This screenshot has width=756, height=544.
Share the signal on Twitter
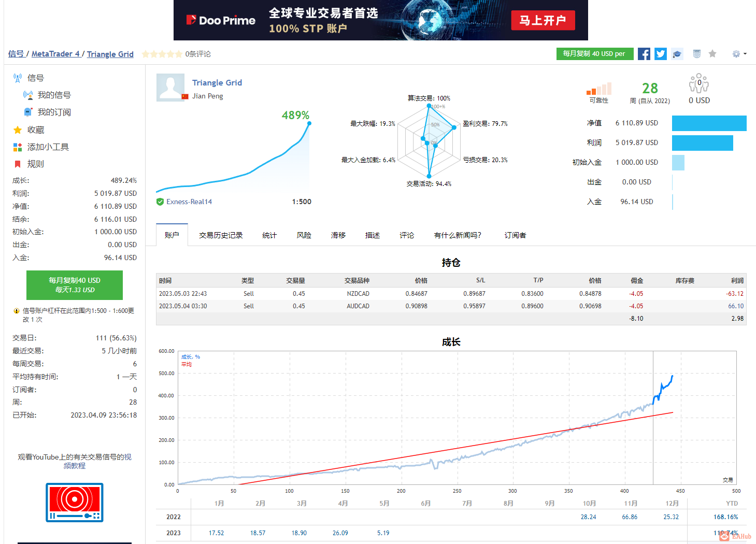tap(661, 54)
